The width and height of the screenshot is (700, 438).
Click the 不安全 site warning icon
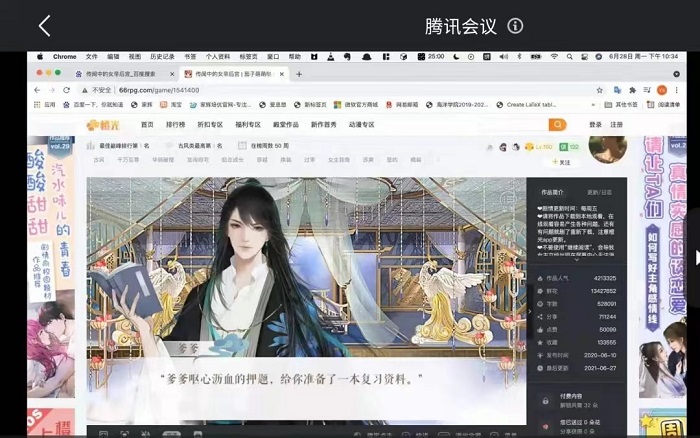[84, 90]
